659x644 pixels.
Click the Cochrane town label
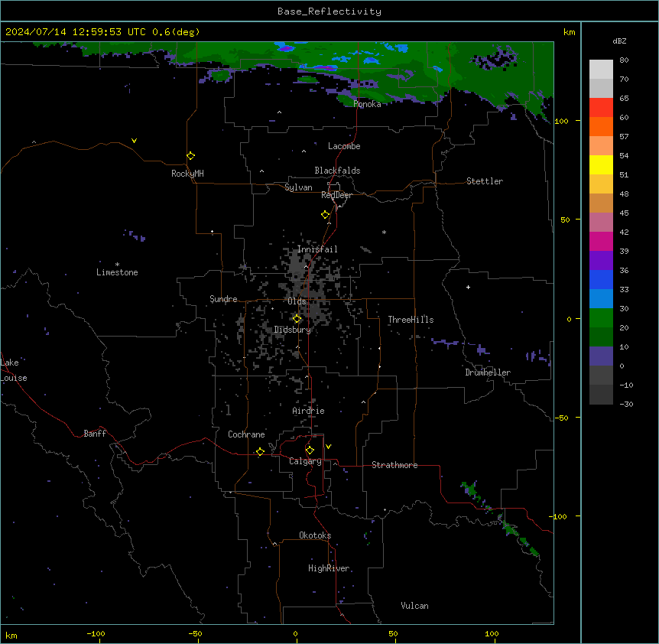click(246, 434)
